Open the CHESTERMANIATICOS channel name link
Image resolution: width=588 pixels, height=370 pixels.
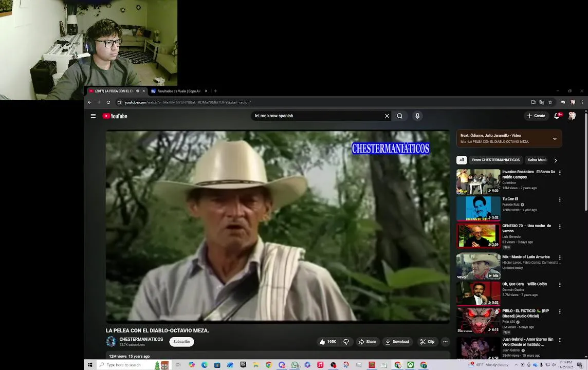(x=141, y=339)
